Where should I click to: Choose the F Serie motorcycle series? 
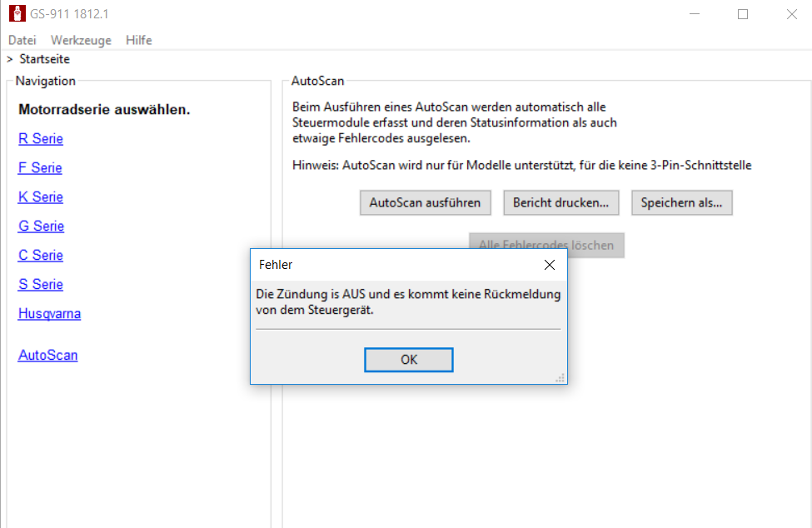point(40,168)
